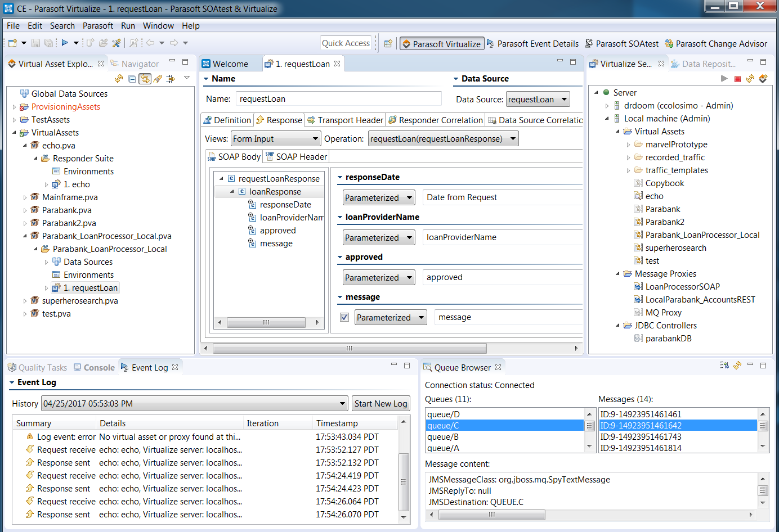779x532 pixels.
Task: Collapse the Name section
Action: 206,79
